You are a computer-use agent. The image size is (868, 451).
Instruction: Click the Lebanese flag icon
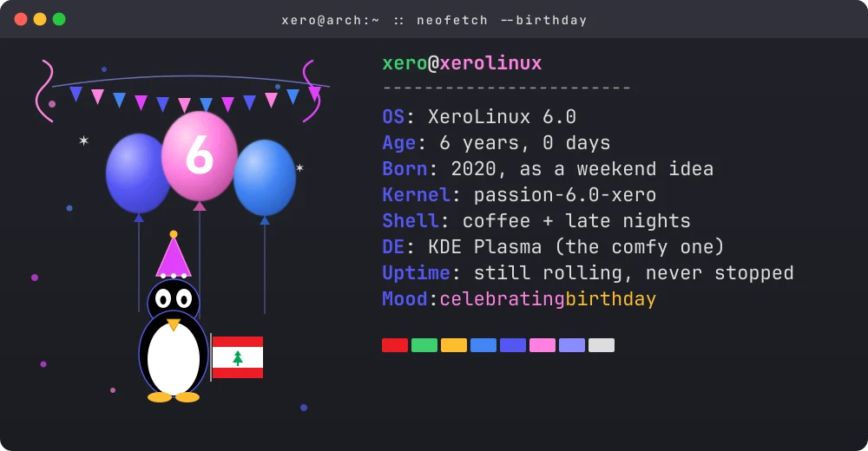(x=238, y=357)
